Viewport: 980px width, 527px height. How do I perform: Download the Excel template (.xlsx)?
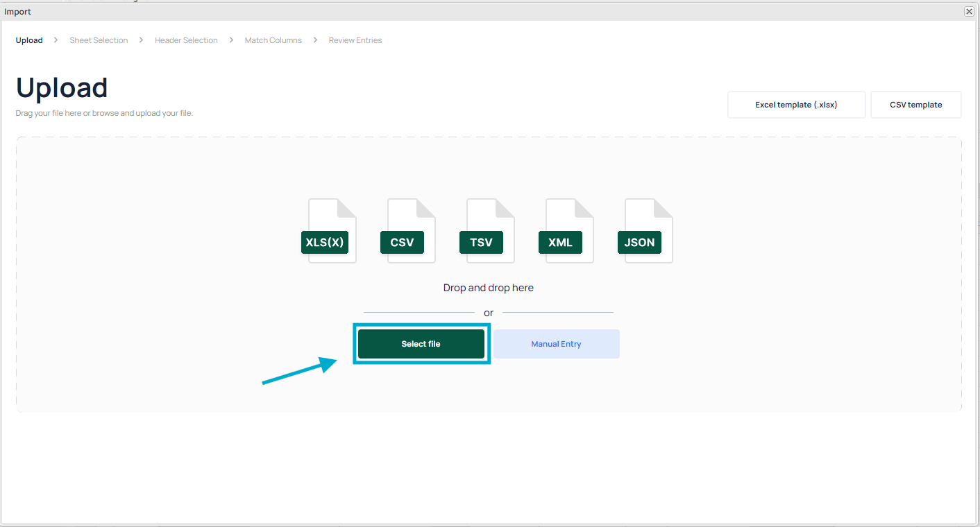(796, 105)
